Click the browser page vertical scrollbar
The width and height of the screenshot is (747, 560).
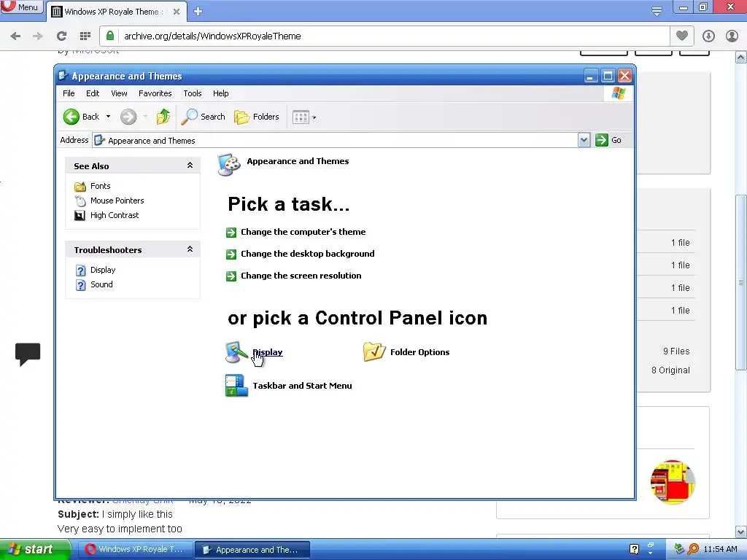tap(741, 282)
